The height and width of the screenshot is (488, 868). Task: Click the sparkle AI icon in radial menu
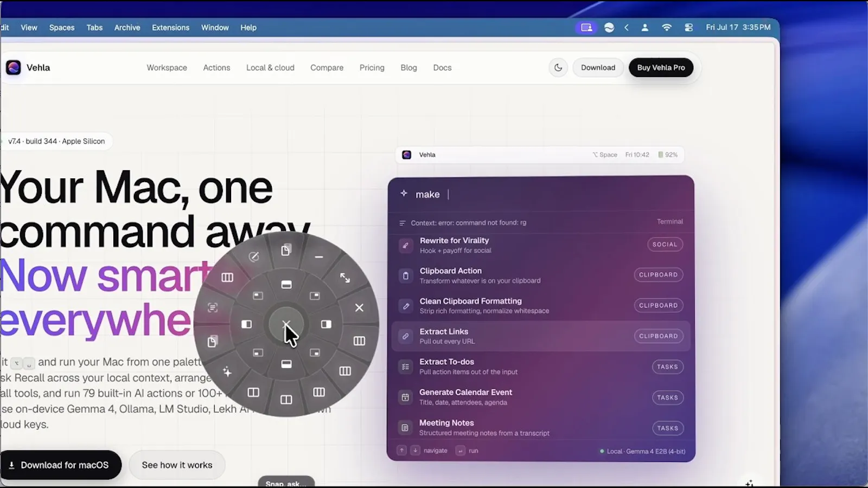(227, 371)
